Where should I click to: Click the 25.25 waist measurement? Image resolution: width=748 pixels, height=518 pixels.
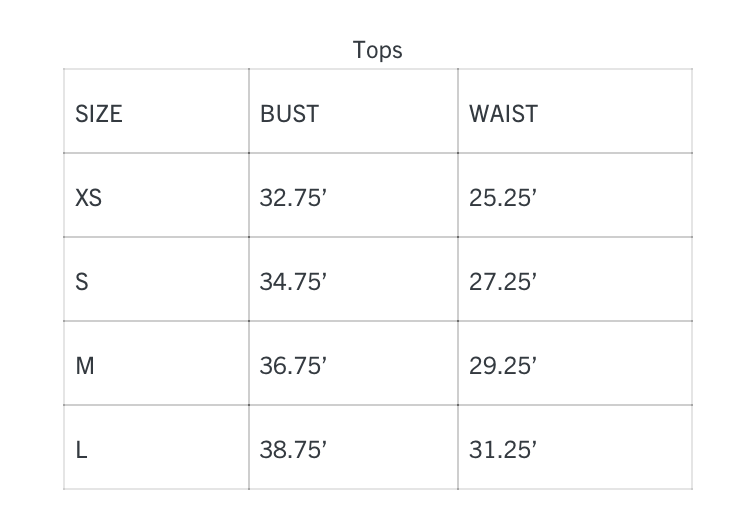[x=503, y=198]
